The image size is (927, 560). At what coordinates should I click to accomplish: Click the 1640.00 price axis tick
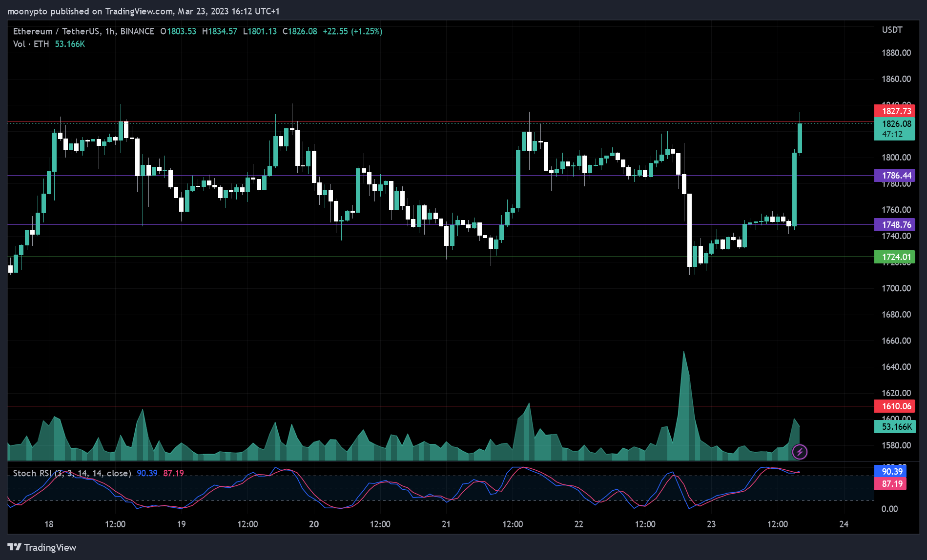tap(896, 366)
